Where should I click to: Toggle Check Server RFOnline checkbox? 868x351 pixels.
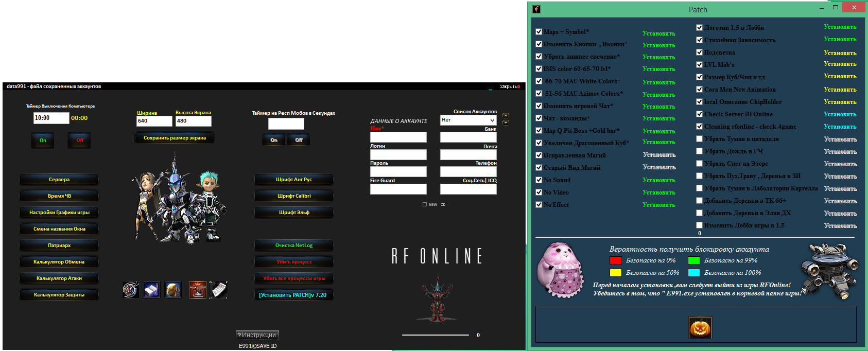point(699,114)
